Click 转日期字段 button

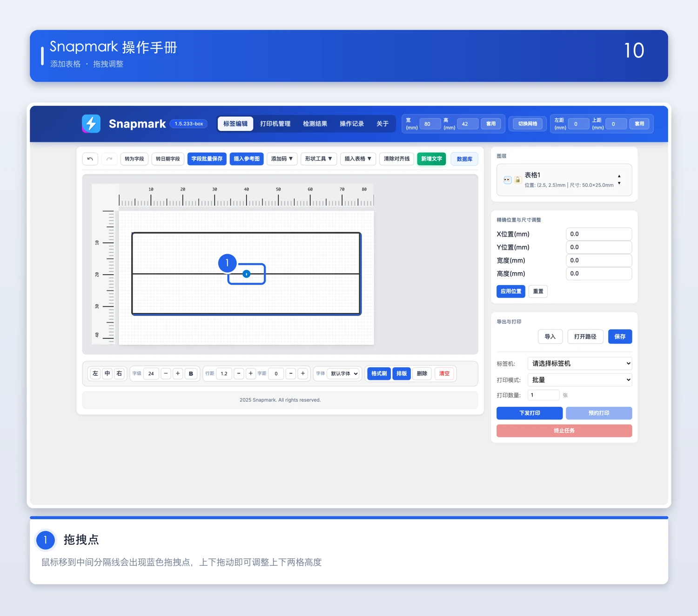168,159
